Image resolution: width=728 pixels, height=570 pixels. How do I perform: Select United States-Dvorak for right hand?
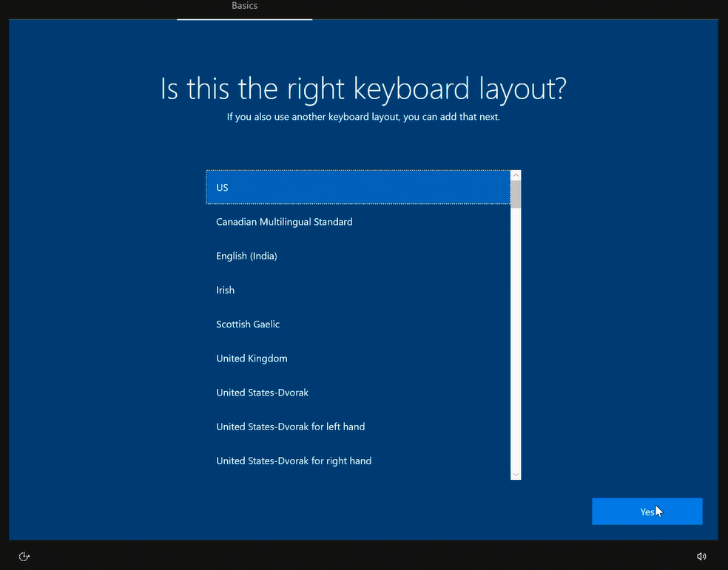(x=294, y=461)
